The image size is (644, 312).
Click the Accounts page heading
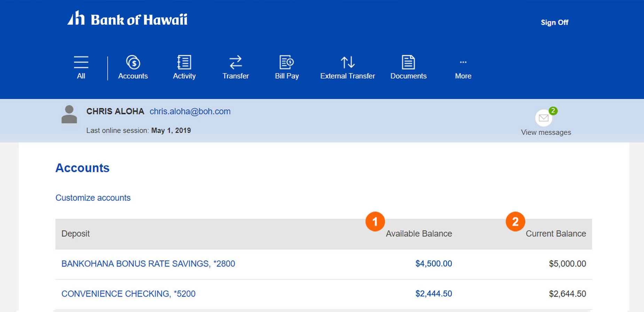(x=83, y=168)
